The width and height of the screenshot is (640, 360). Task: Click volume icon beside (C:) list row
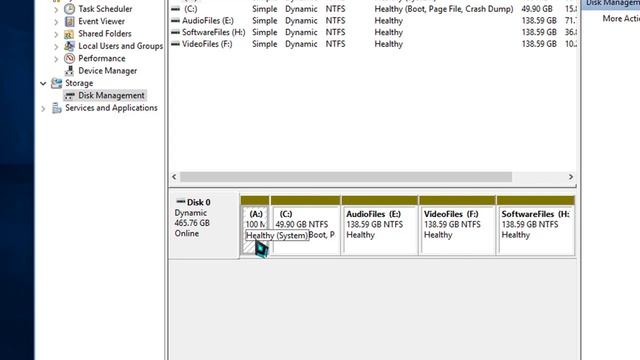176,9
